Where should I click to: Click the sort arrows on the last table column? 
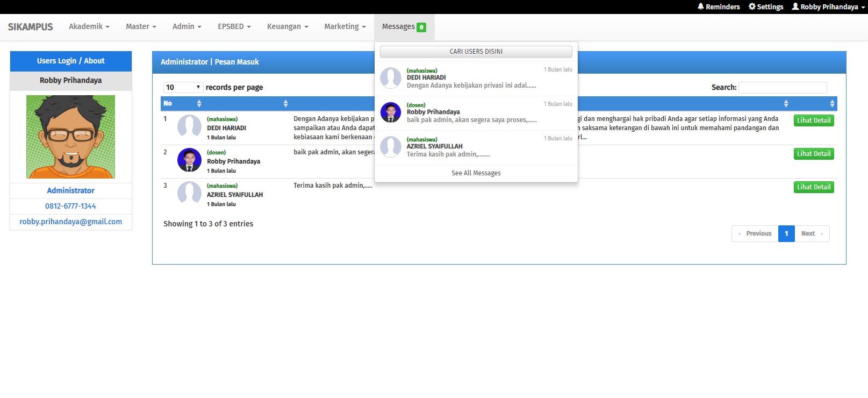pos(832,103)
